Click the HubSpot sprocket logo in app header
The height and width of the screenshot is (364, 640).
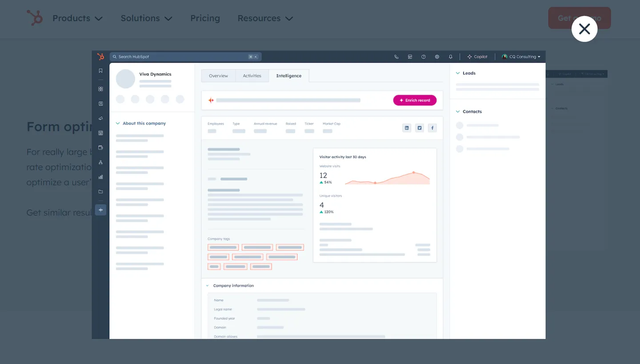point(101,56)
